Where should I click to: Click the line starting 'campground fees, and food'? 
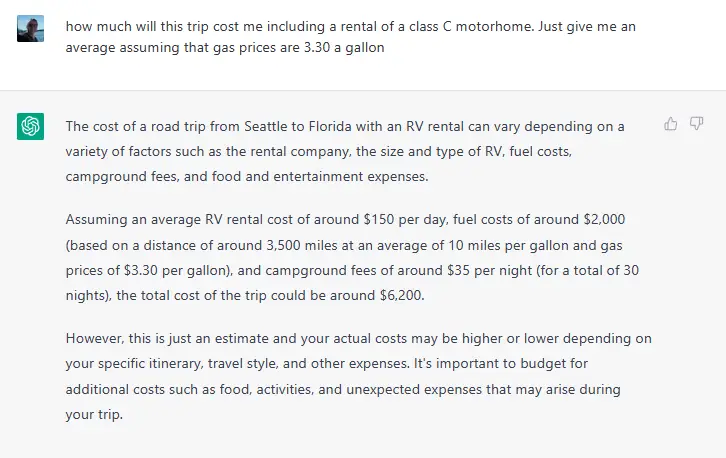tap(247, 176)
